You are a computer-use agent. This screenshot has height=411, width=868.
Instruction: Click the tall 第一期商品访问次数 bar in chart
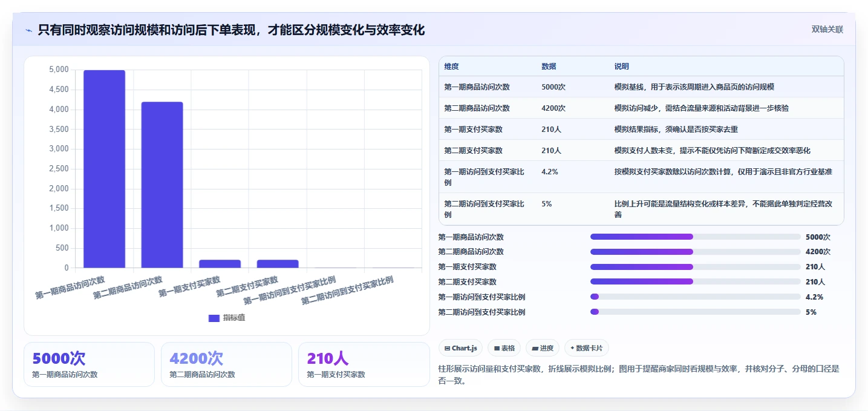pos(104,169)
